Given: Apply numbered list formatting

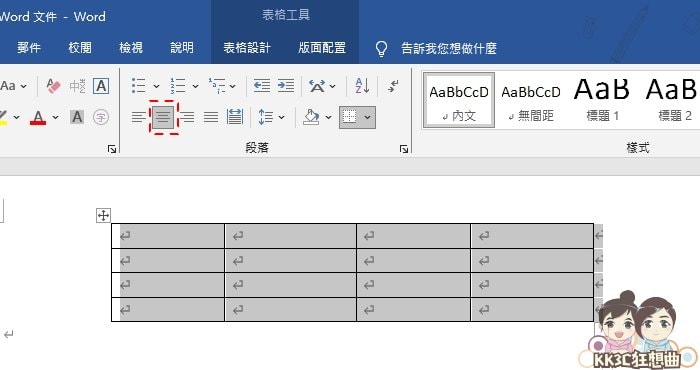Looking at the screenshot, I should [178, 85].
